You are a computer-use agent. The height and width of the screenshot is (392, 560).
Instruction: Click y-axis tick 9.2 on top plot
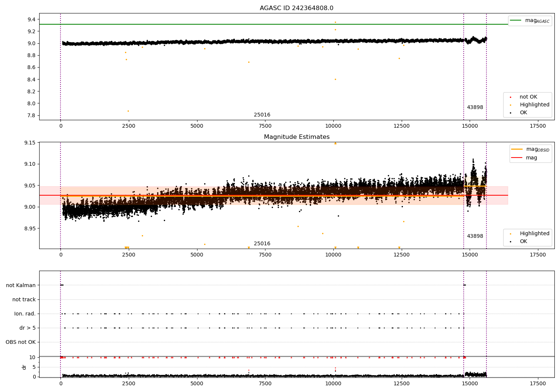pyautogui.click(x=32, y=31)
